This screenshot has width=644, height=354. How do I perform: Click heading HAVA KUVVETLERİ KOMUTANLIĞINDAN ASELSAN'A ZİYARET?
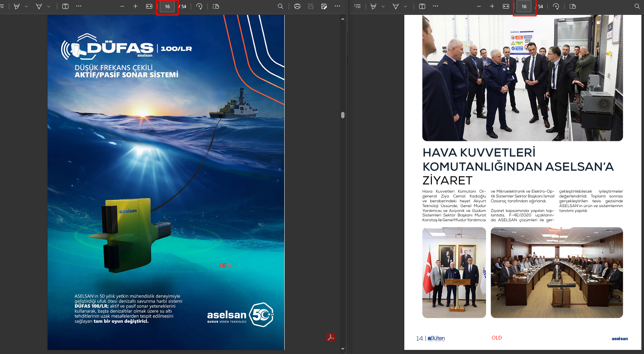518,166
